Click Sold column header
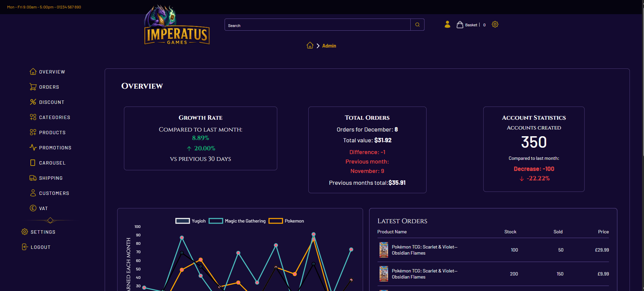This screenshot has height=291, width=644. pos(558,232)
